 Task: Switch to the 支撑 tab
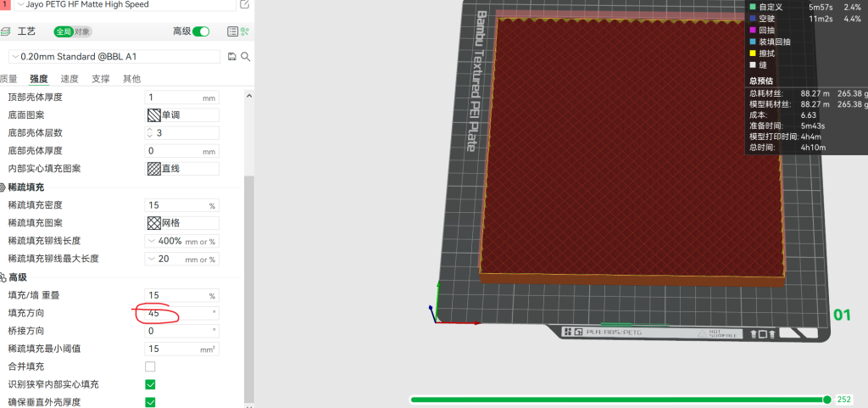coord(101,79)
